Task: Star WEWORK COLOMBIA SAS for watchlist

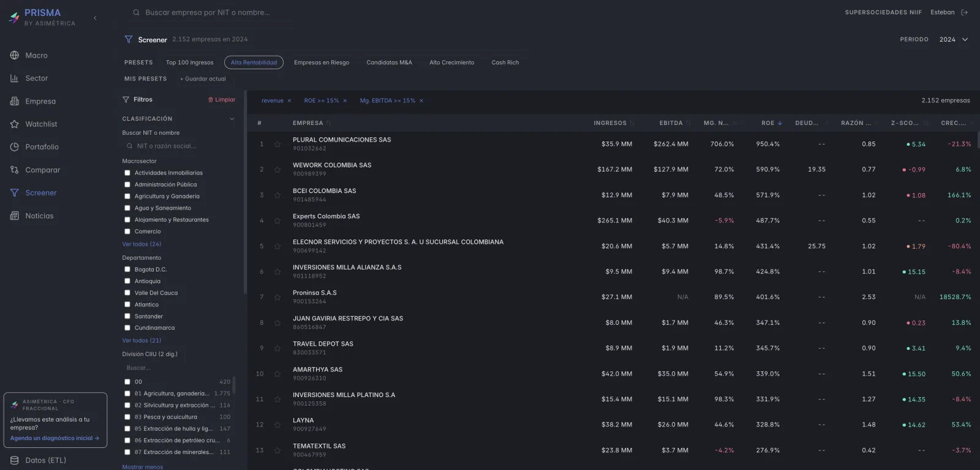Action: (x=277, y=170)
